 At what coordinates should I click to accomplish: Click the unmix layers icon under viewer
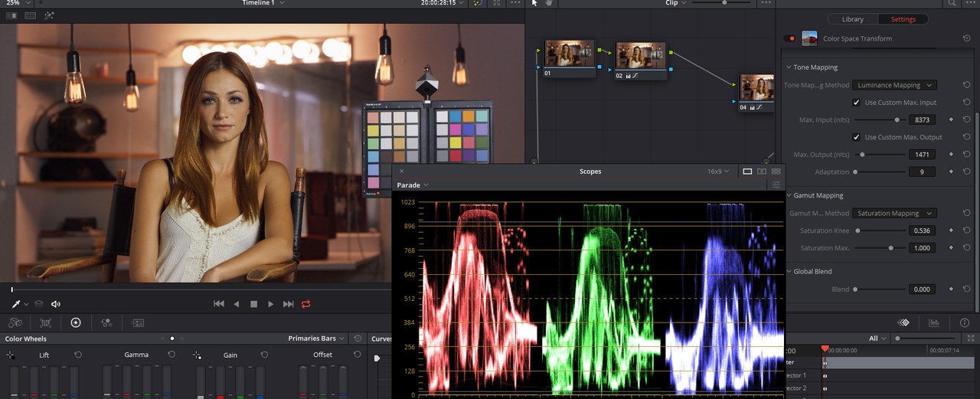pos(38,304)
